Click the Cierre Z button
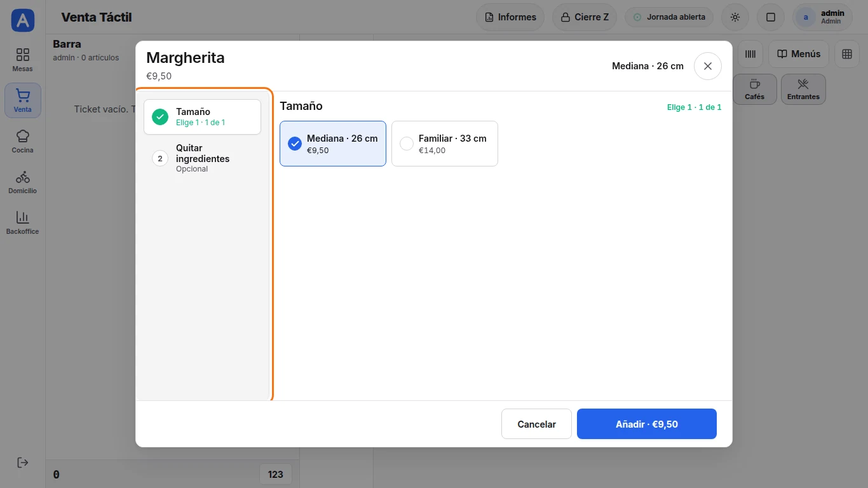 (585, 17)
